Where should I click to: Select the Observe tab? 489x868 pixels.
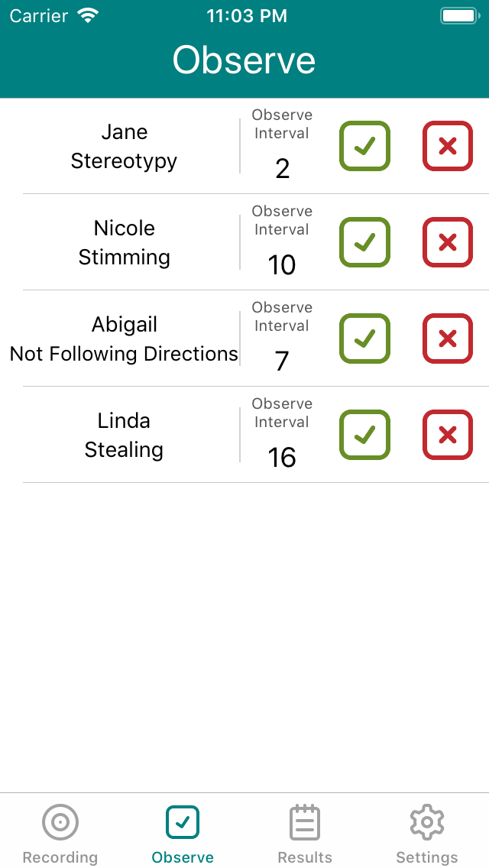click(x=183, y=834)
